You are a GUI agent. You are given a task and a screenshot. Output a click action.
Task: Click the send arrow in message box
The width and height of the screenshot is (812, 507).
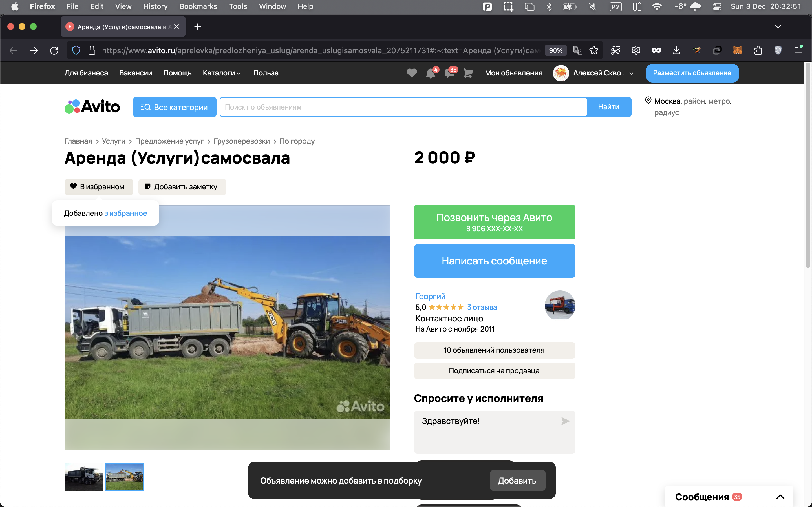point(565,421)
